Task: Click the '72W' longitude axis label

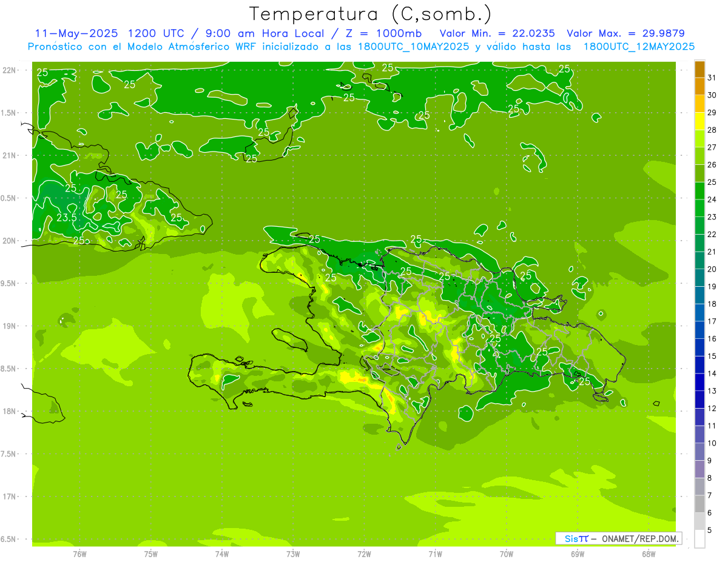Action: click(364, 554)
